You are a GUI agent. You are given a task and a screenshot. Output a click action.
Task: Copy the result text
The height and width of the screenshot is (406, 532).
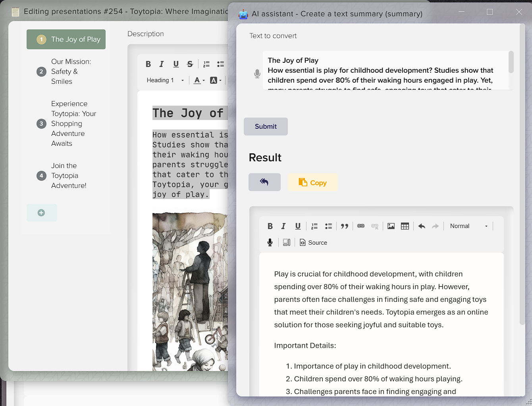313,182
